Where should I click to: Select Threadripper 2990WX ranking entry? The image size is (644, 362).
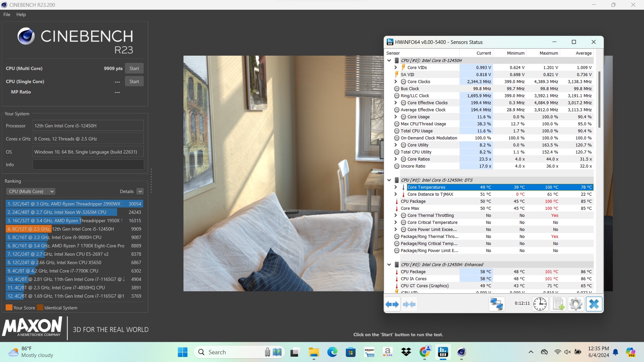[x=74, y=204]
